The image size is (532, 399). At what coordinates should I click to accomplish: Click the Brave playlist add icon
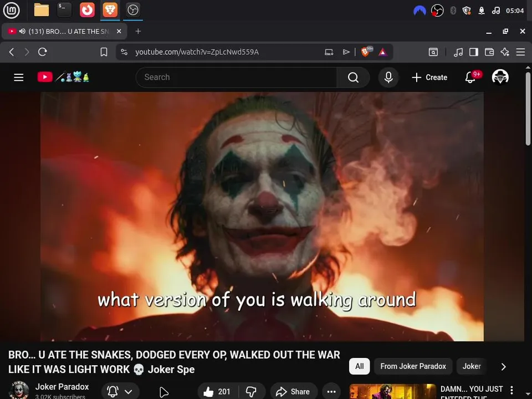coord(346,52)
